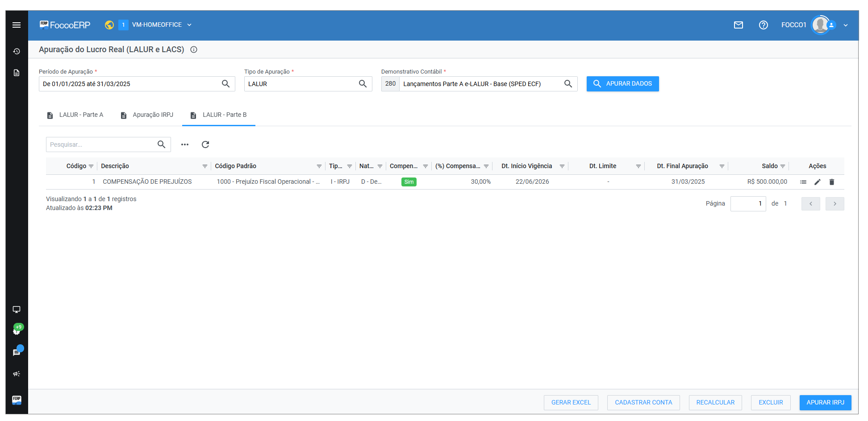Click the page number input field

point(748,204)
